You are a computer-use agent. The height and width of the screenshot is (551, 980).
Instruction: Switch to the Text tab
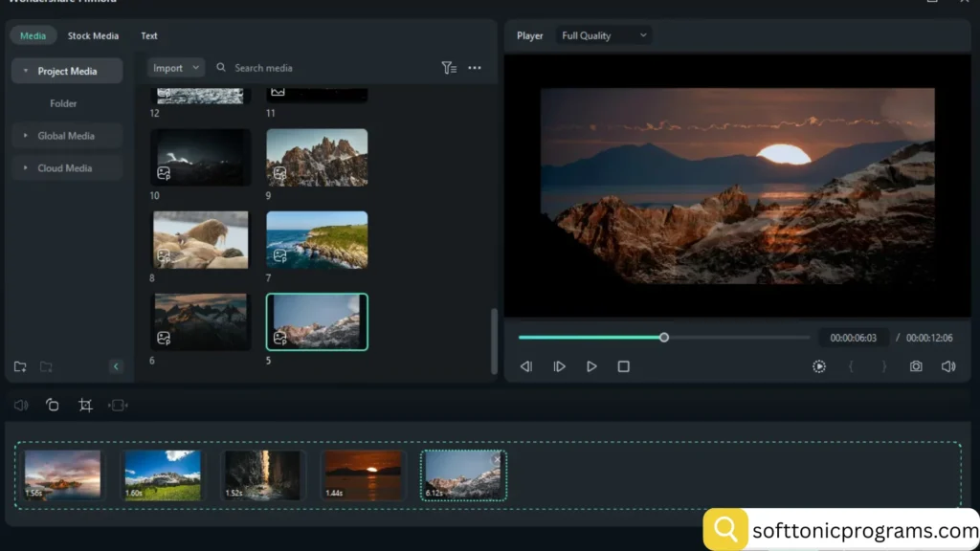[149, 35]
